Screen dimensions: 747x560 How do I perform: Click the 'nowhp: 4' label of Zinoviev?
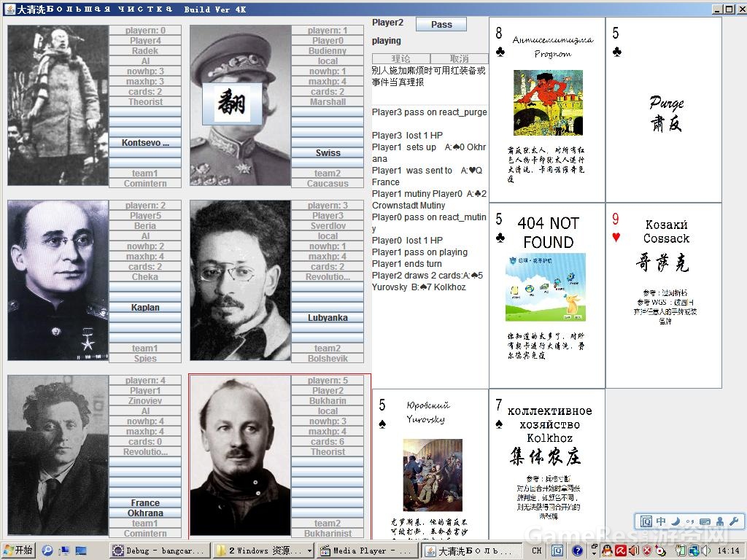pyautogui.click(x=145, y=421)
